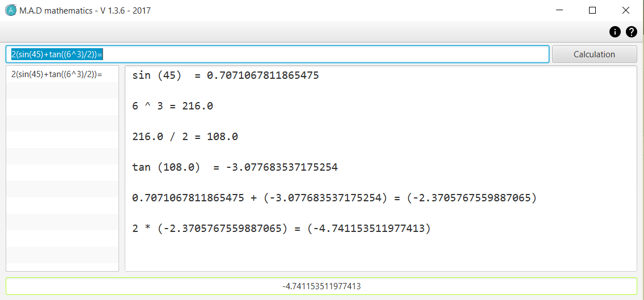Click the window title M.A.D mathematics - V 1.3.6 - 2017
Viewport: 644px width, 300px height.
[x=85, y=11]
